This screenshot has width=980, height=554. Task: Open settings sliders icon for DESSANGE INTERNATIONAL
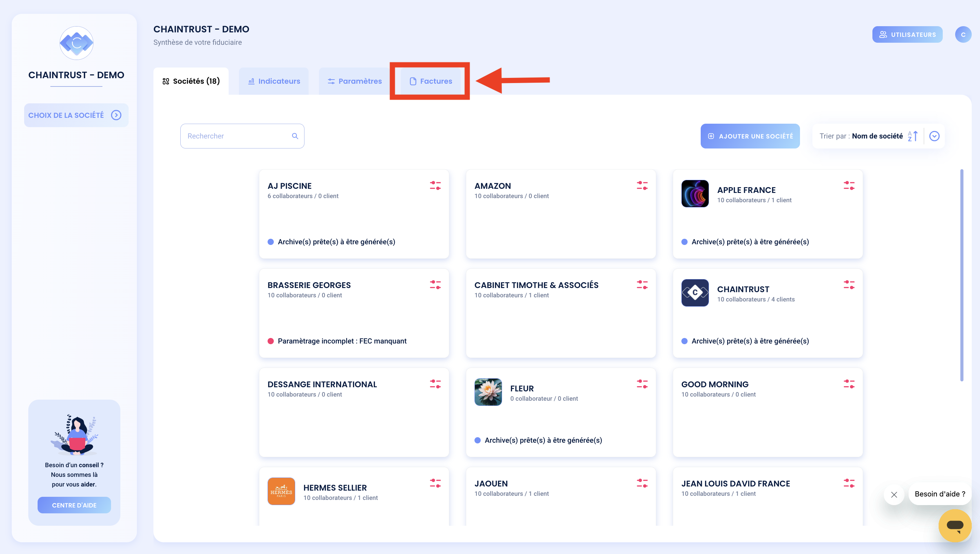(x=435, y=384)
